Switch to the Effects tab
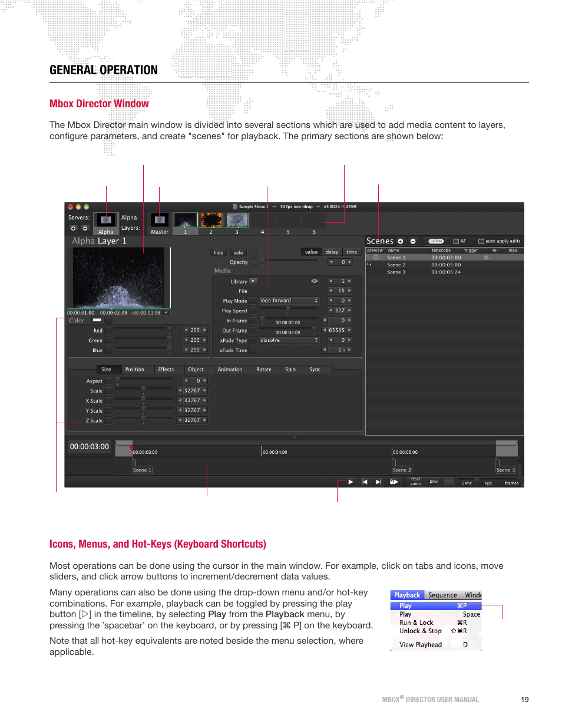Viewport: 562px width, 728px height. point(167,370)
